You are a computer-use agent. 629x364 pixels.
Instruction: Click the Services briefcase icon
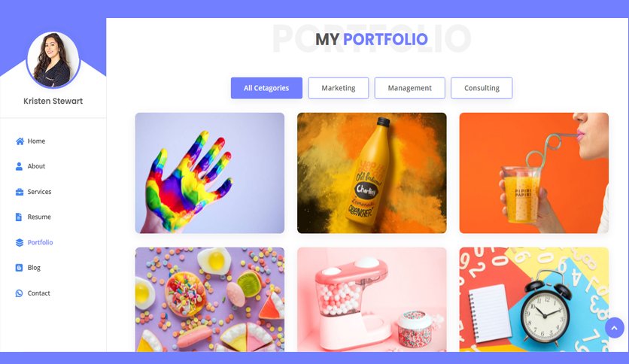click(x=20, y=192)
